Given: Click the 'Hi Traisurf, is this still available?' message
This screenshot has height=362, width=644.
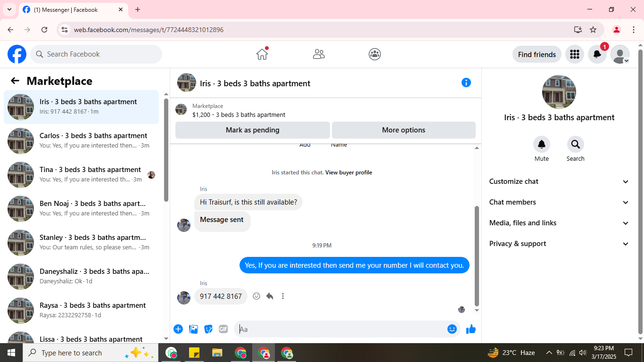Looking at the screenshot, I should [248, 202].
